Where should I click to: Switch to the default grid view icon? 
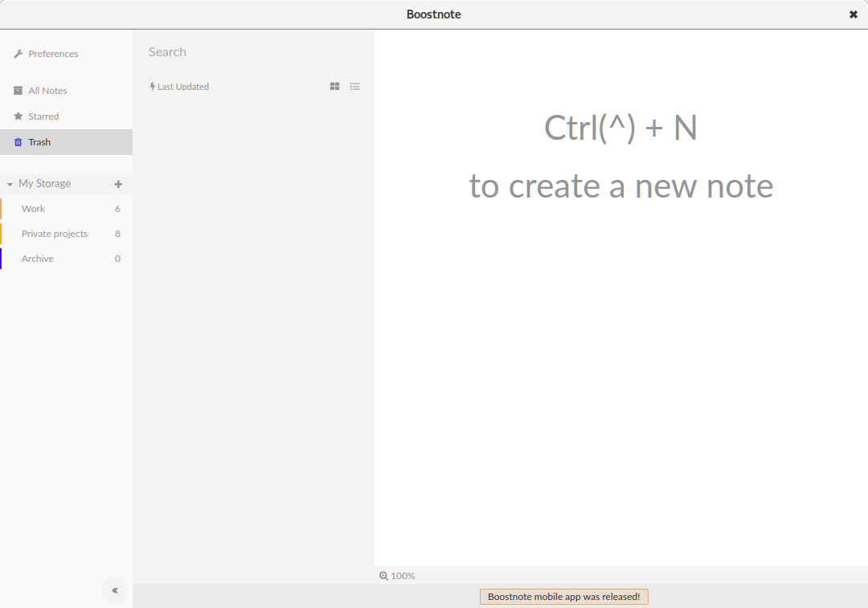335,86
